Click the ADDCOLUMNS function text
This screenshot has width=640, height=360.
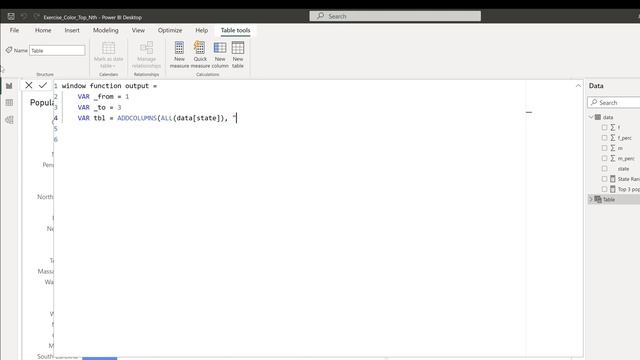(x=137, y=118)
